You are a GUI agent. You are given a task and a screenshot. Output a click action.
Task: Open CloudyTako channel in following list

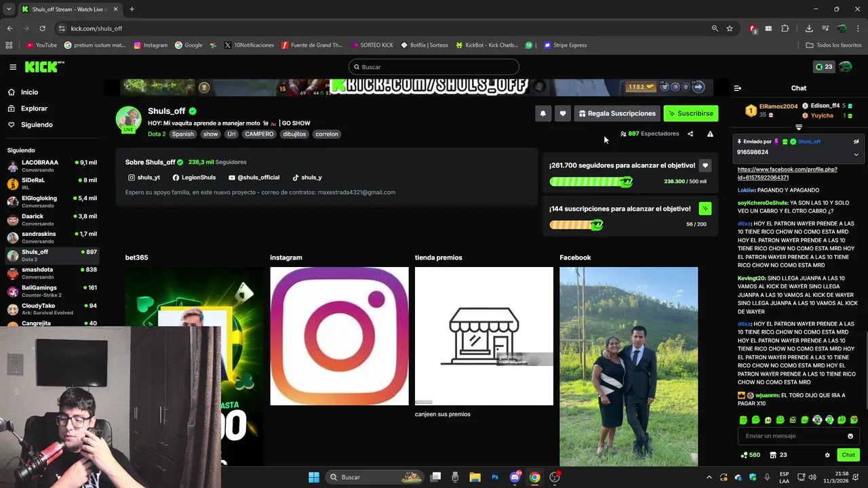tap(52, 309)
